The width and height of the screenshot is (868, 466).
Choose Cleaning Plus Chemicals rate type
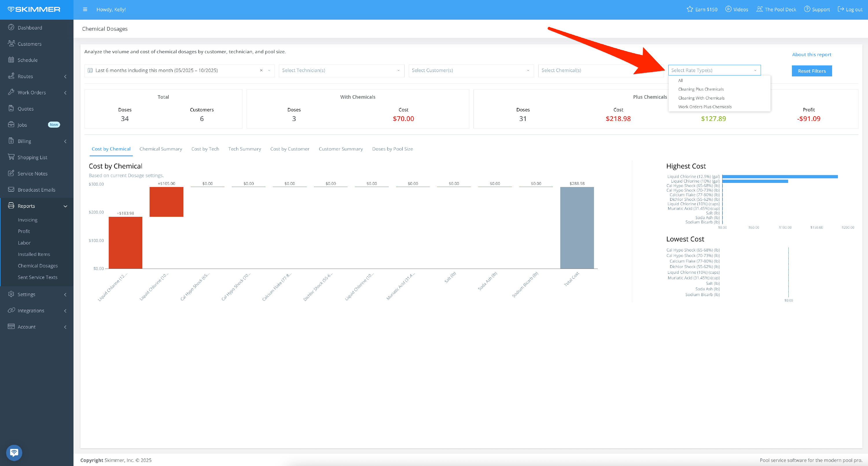[x=701, y=89]
